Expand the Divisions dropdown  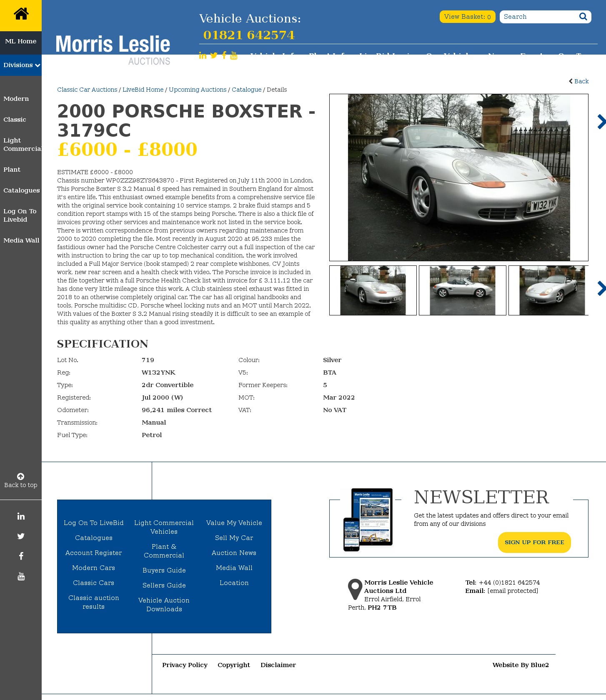tap(21, 65)
